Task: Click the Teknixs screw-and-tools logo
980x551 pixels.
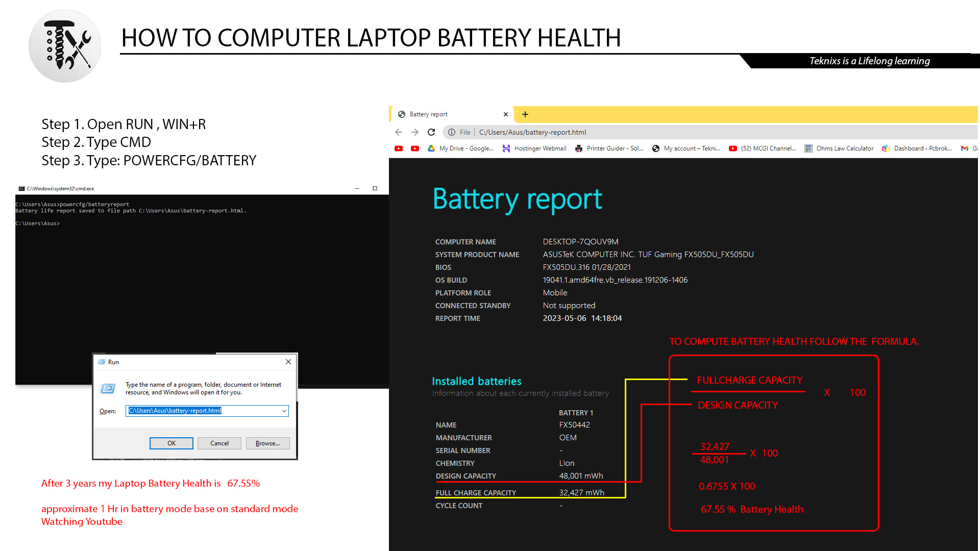Action: point(65,46)
